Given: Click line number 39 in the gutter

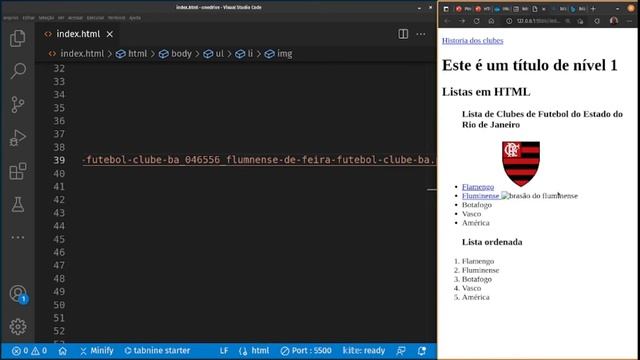Looking at the screenshot, I should coord(59,160).
